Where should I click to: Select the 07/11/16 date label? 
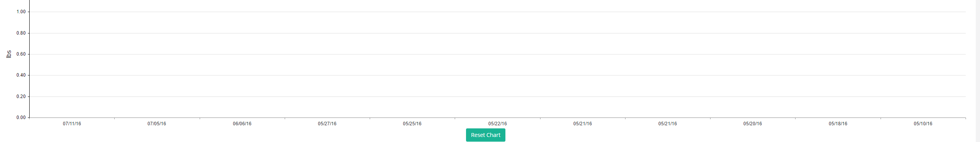click(72, 124)
